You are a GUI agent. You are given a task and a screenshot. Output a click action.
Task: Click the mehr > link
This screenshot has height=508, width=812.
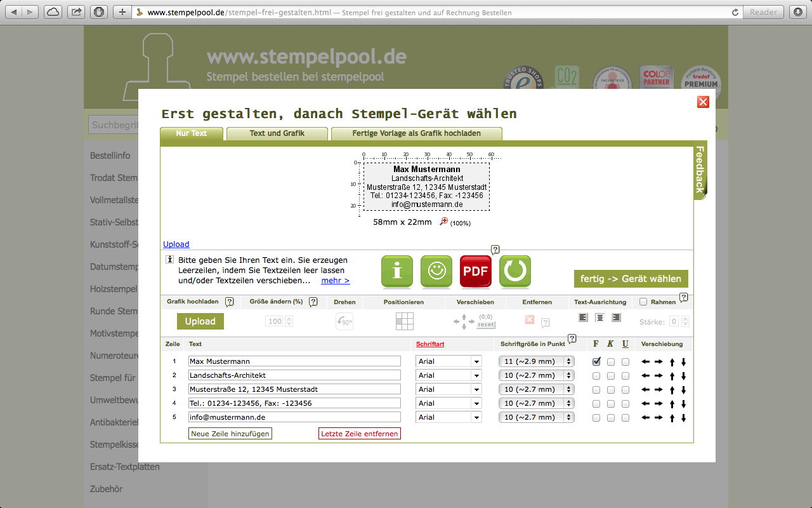[x=336, y=281]
